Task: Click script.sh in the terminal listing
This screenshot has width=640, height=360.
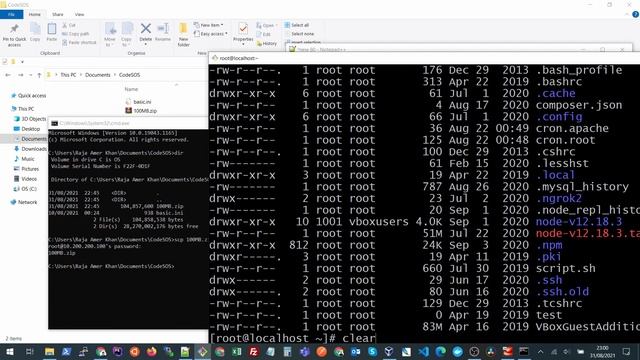Action: tap(565, 269)
